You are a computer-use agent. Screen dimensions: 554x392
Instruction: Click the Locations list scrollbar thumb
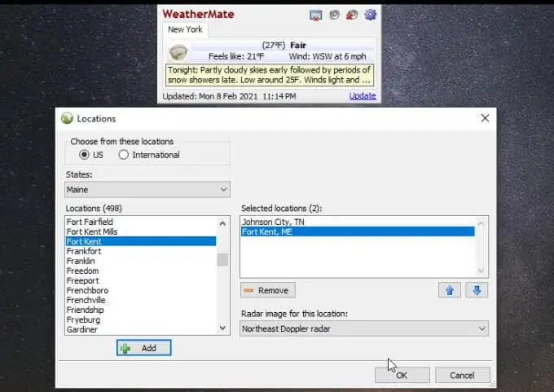coord(222,260)
